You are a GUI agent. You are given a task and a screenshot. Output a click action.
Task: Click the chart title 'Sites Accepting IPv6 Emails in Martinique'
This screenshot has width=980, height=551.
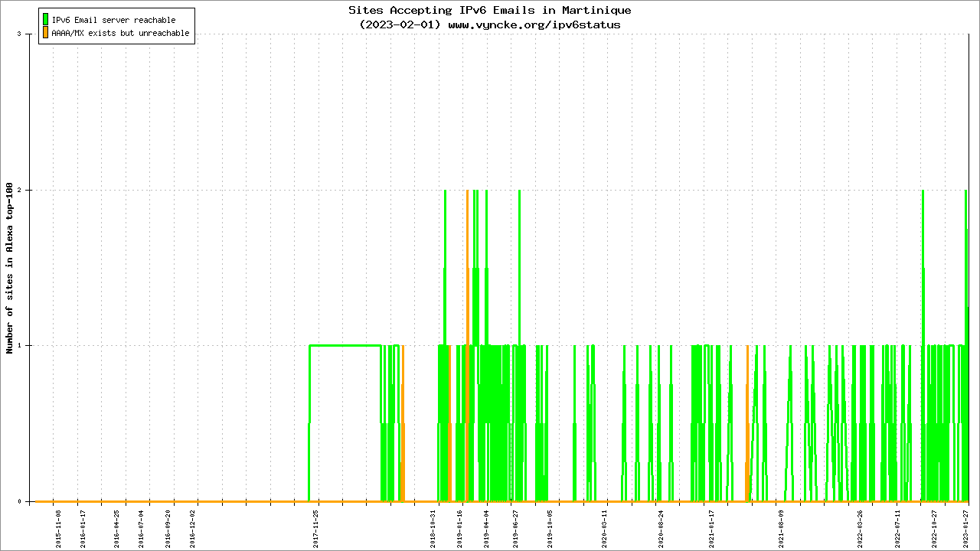(x=490, y=11)
